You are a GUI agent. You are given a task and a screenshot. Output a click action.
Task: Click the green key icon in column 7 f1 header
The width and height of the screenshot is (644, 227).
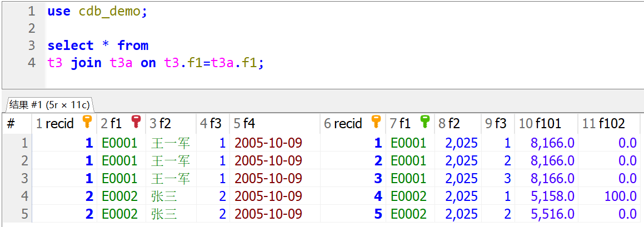(x=425, y=123)
